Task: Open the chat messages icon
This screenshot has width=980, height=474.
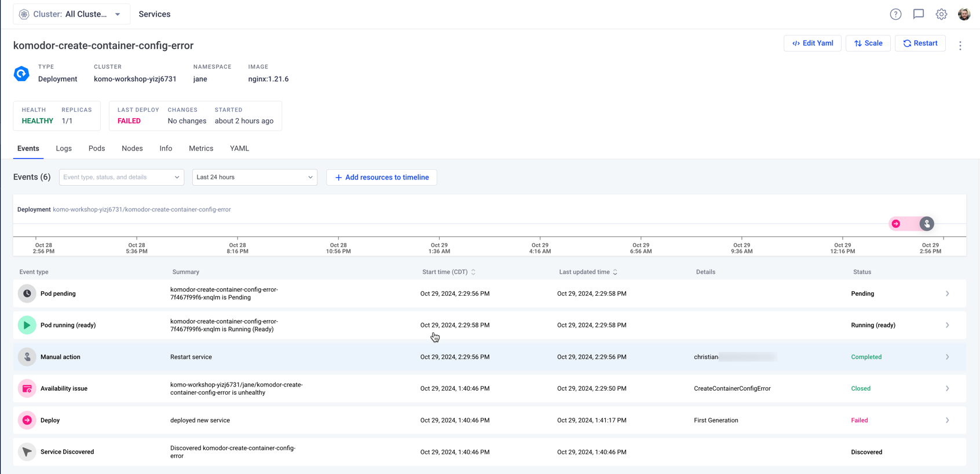Action: tap(919, 14)
